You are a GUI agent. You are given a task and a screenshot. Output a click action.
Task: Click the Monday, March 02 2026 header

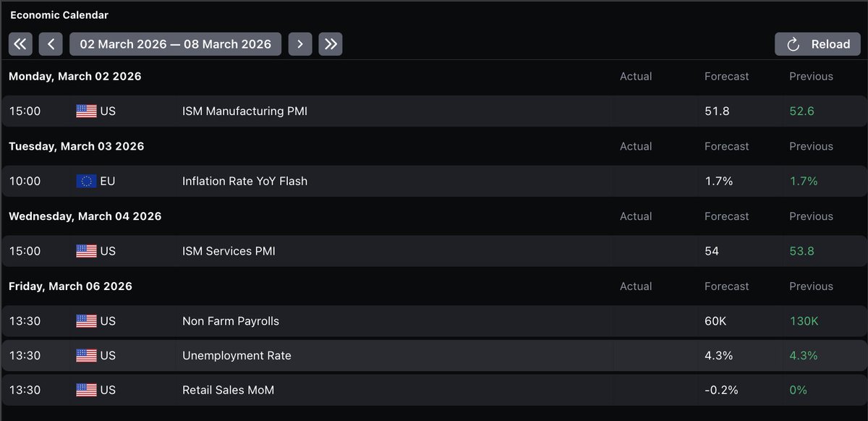click(x=75, y=77)
